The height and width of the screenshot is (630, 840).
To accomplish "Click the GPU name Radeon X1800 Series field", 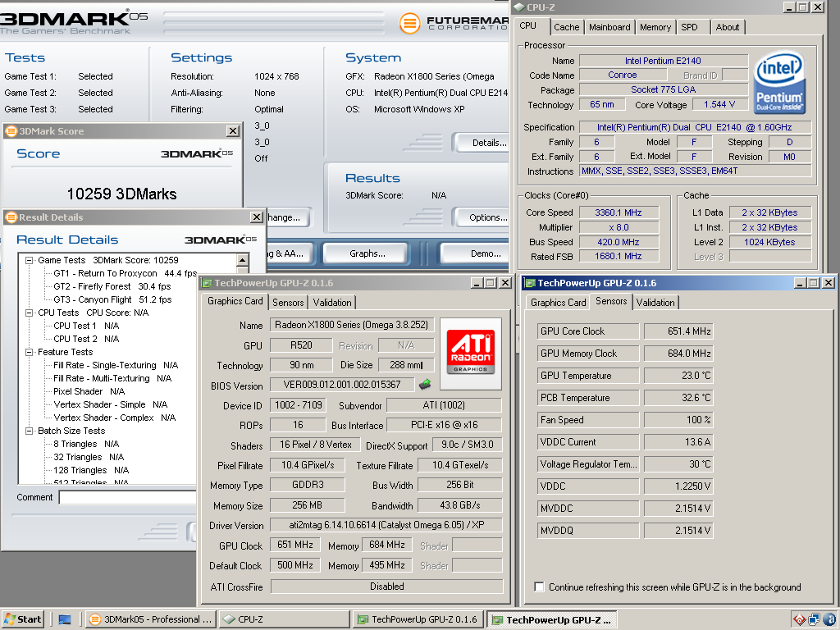I will pyautogui.click(x=351, y=325).
